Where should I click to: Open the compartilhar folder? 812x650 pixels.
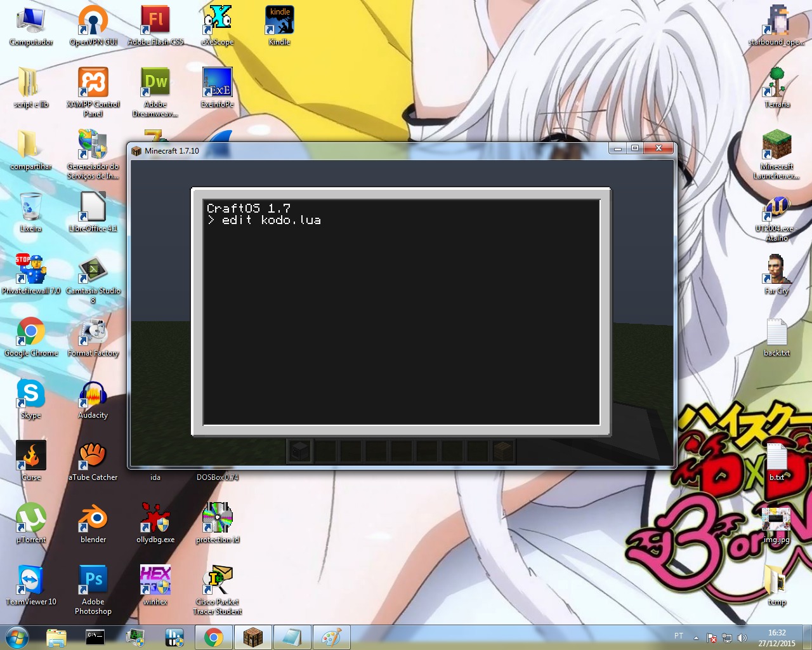coord(30,150)
